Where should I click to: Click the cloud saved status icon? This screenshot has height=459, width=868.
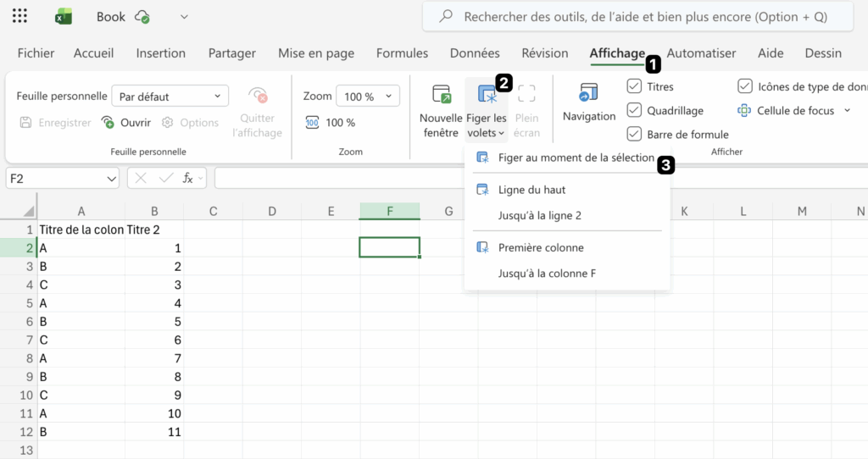(142, 17)
